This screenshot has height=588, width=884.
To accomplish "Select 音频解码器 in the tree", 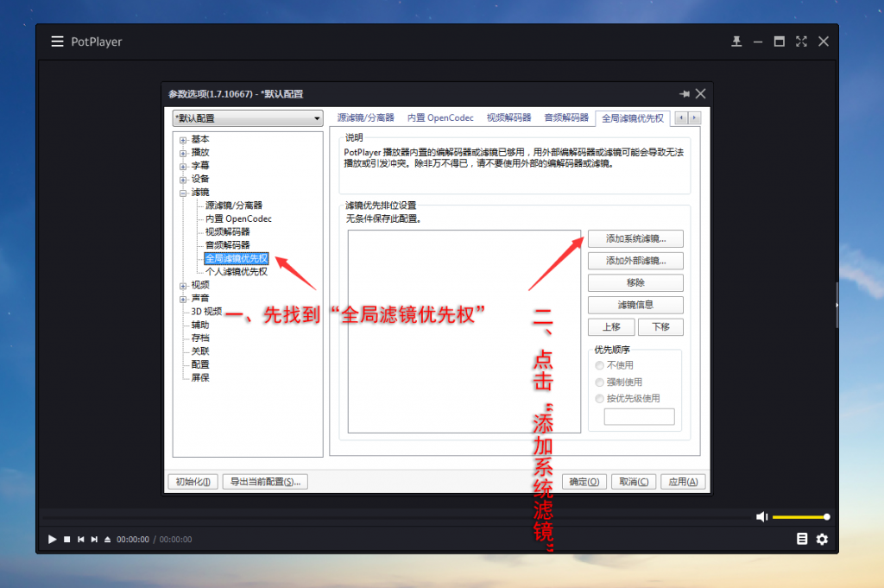I will pos(227,245).
